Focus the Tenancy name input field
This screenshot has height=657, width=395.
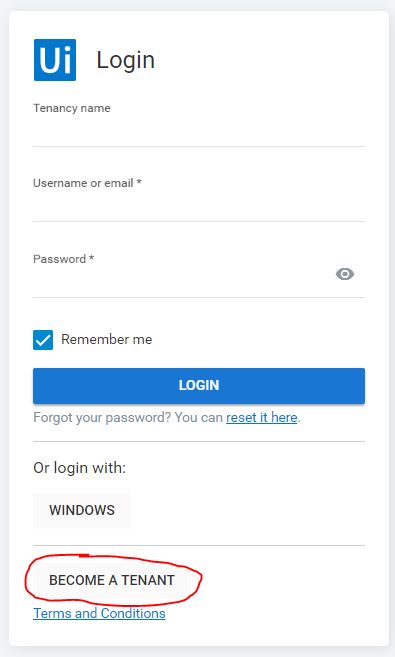(199, 133)
